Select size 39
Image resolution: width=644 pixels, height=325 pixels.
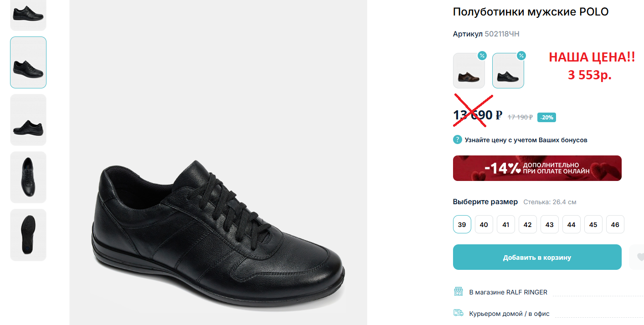462,224
